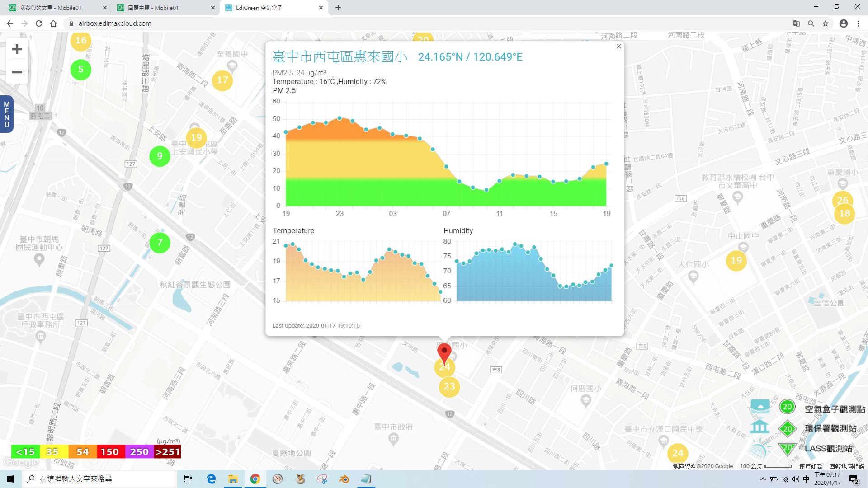Select the yellow sensor marker labeled 17

point(222,80)
